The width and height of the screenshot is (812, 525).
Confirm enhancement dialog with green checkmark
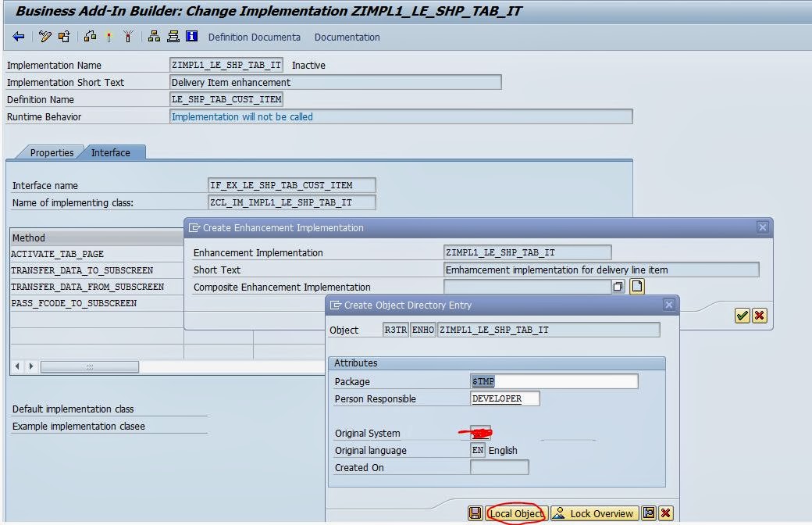(x=742, y=316)
